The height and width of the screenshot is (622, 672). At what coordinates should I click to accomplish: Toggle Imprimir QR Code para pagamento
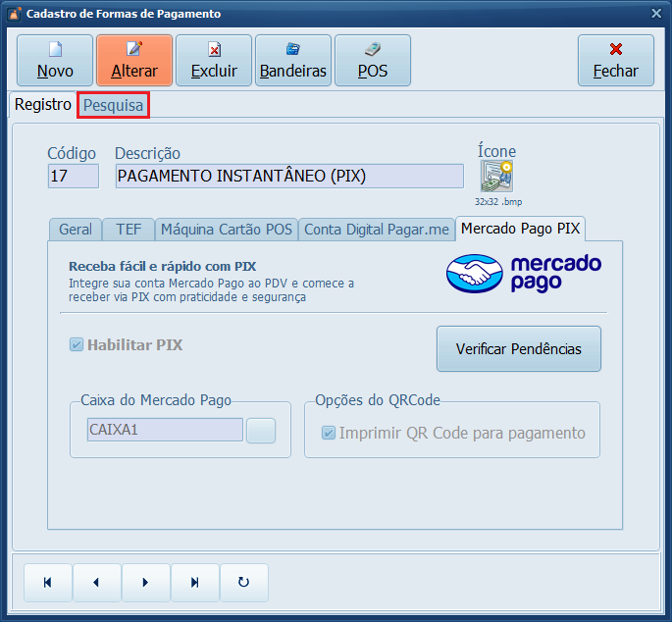pos(329,433)
